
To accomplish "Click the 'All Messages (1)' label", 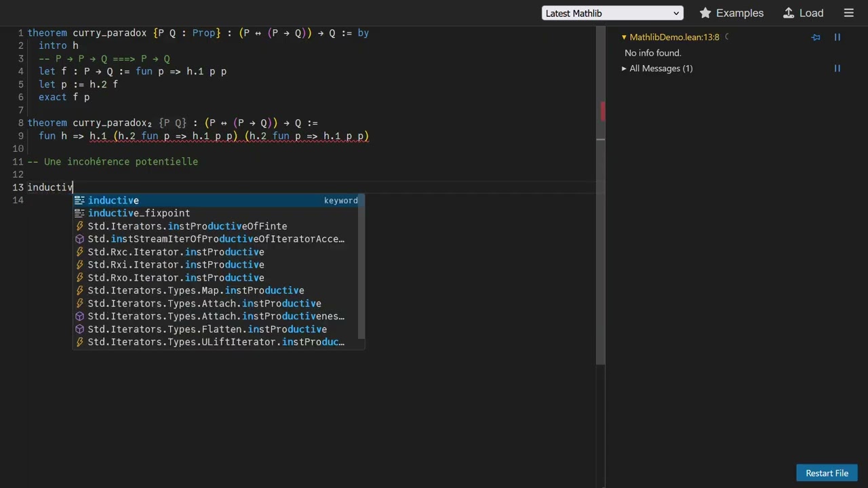I will tap(660, 68).
